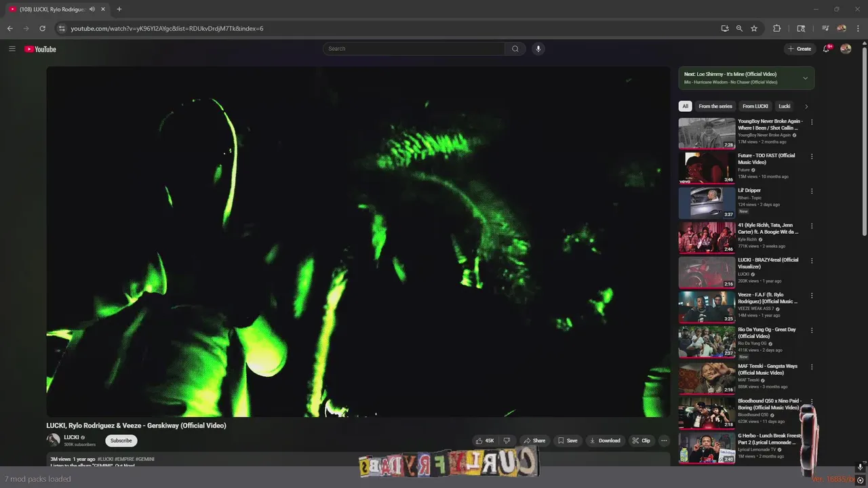Open options for Future TOO FAST video
Viewport: 868px width, 488px height.
(x=812, y=157)
